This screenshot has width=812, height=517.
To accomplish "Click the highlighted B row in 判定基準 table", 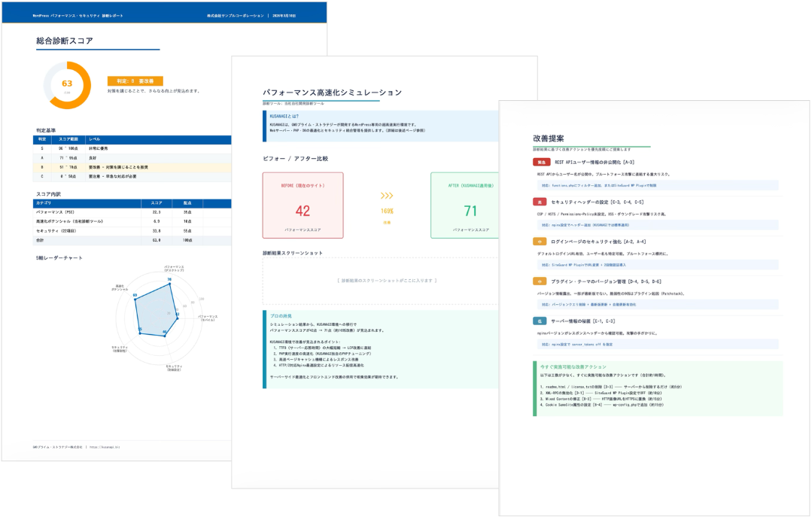I will [x=132, y=167].
